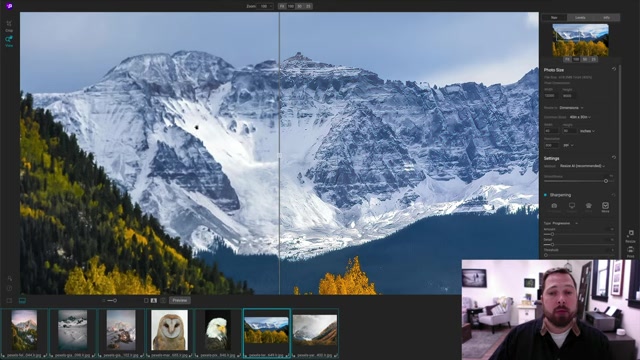Click the Print icon at right edge
The height and width of the screenshot is (360, 640).
point(631,251)
